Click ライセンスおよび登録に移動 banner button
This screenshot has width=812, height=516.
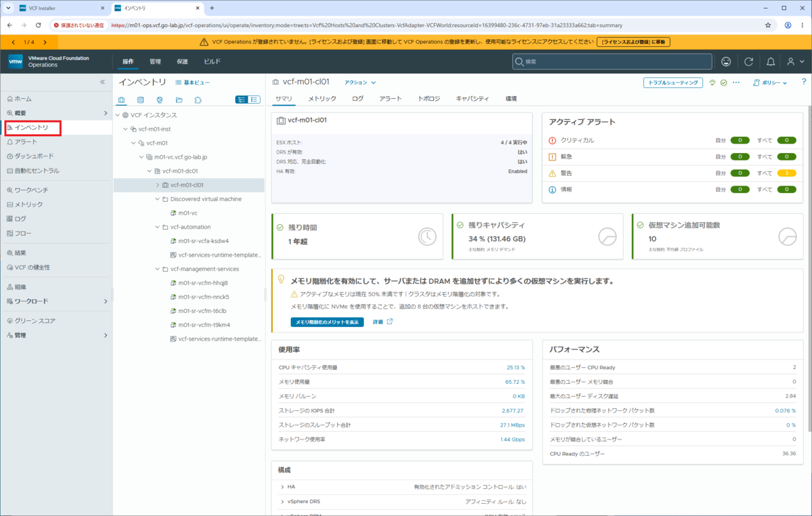pyautogui.click(x=633, y=42)
